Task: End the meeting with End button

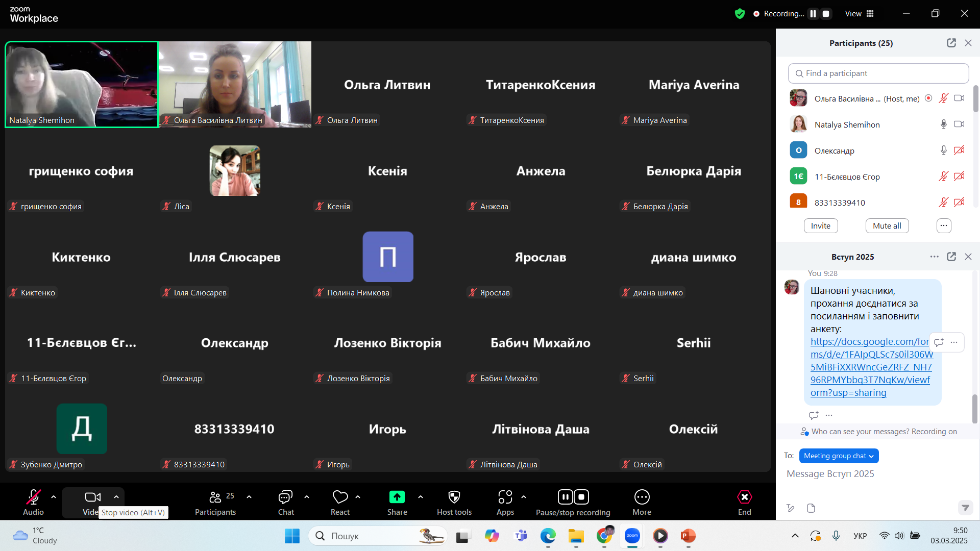Action: tap(744, 502)
